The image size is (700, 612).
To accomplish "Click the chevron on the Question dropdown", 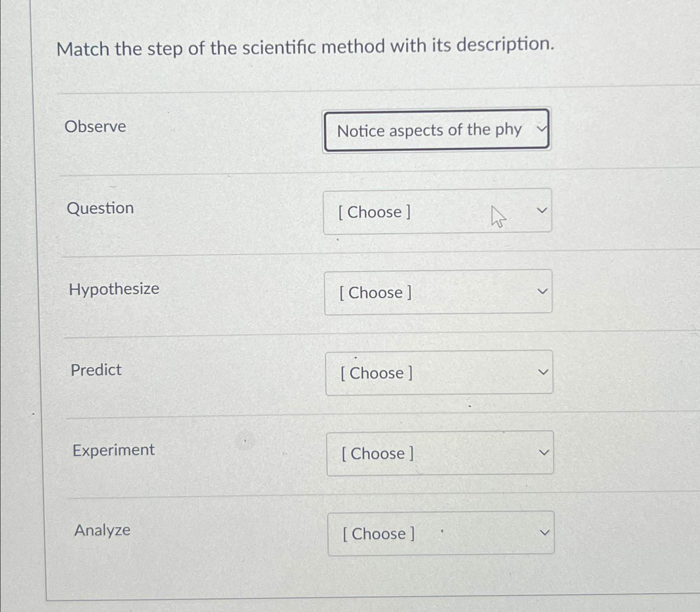I will [x=543, y=210].
